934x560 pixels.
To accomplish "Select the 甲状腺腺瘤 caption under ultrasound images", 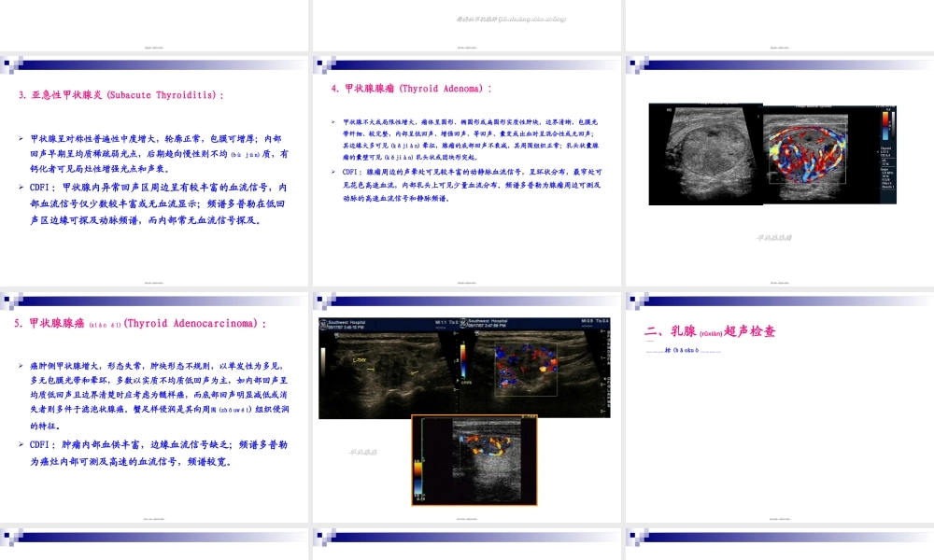I will click(774, 238).
